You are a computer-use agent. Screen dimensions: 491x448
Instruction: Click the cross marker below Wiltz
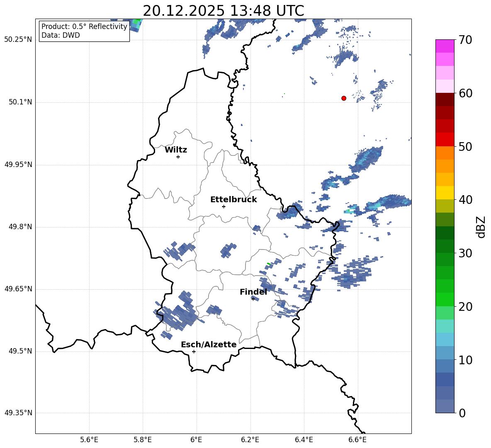point(178,157)
